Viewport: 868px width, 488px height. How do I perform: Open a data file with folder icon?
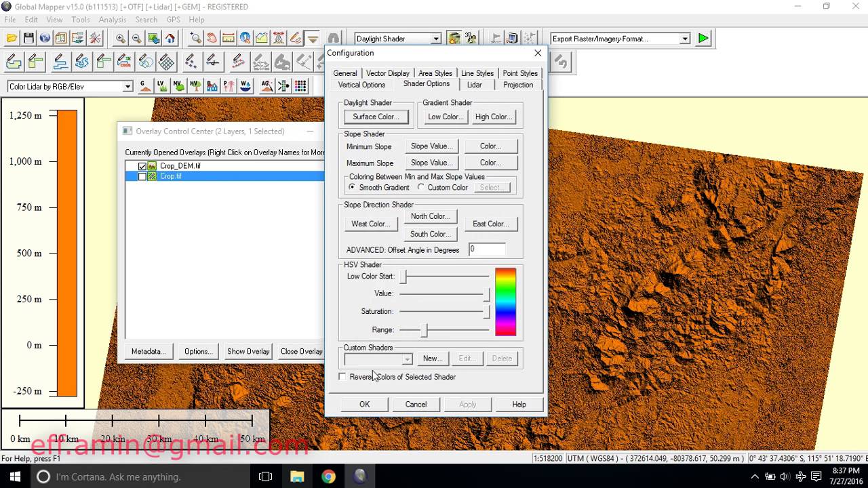(12, 39)
